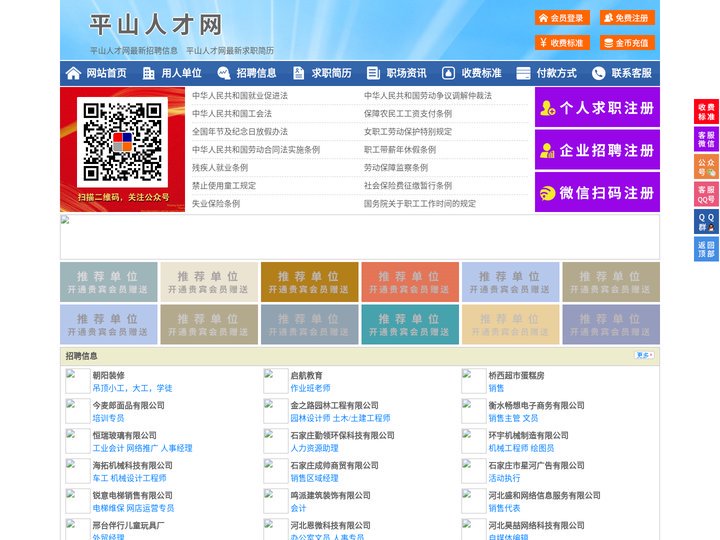Click 更多 link in 招聘信息 header
The height and width of the screenshot is (540, 720).
pyautogui.click(x=643, y=355)
